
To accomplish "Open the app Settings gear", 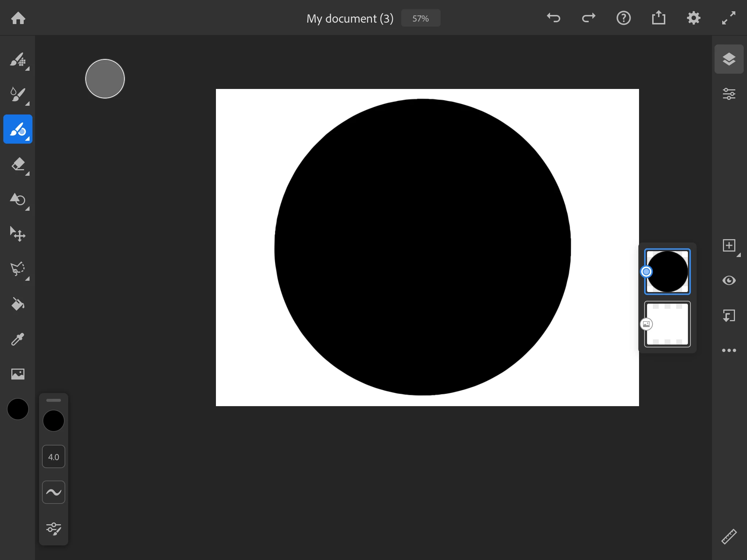I will (693, 18).
